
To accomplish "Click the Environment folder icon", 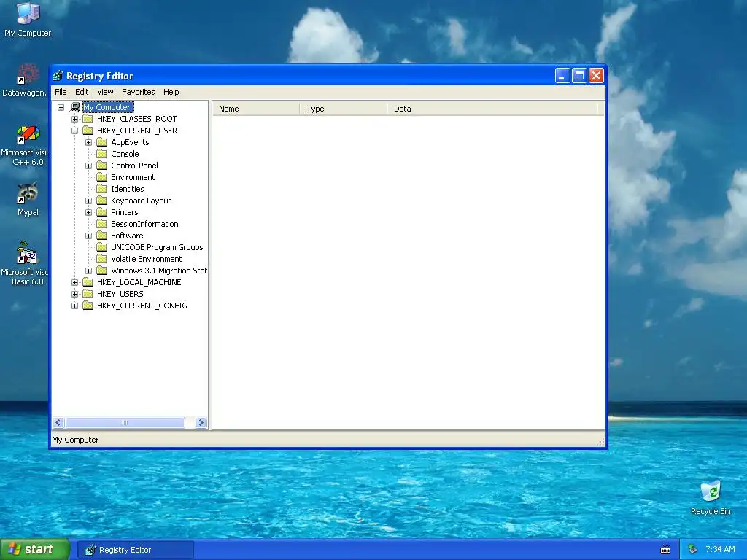I will pyautogui.click(x=102, y=177).
